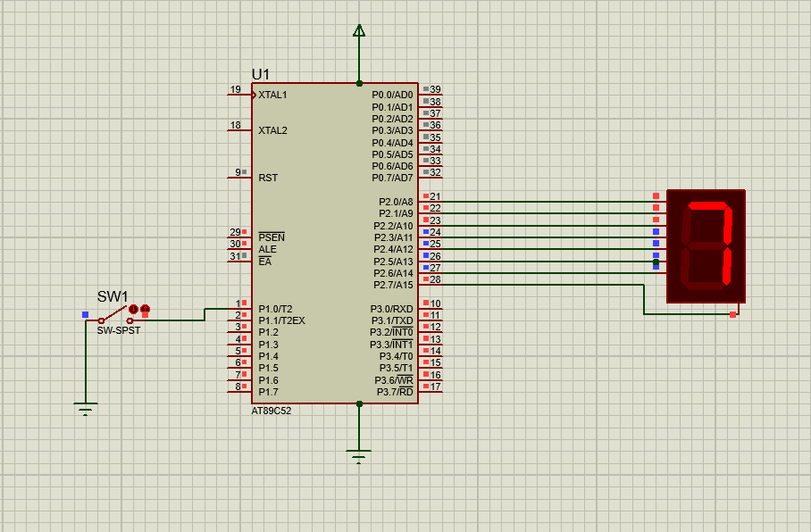
Task: Click the XTAL2 pin 18
Action: (x=238, y=130)
